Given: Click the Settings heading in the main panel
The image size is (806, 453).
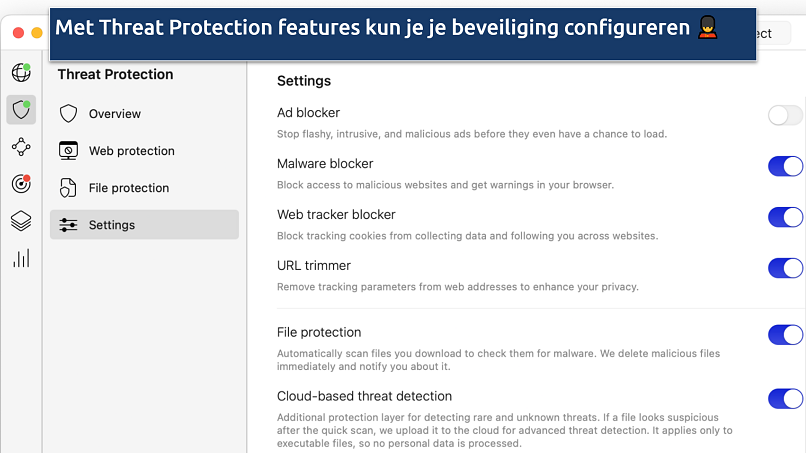Looking at the screenshot, I should (304, 81).
